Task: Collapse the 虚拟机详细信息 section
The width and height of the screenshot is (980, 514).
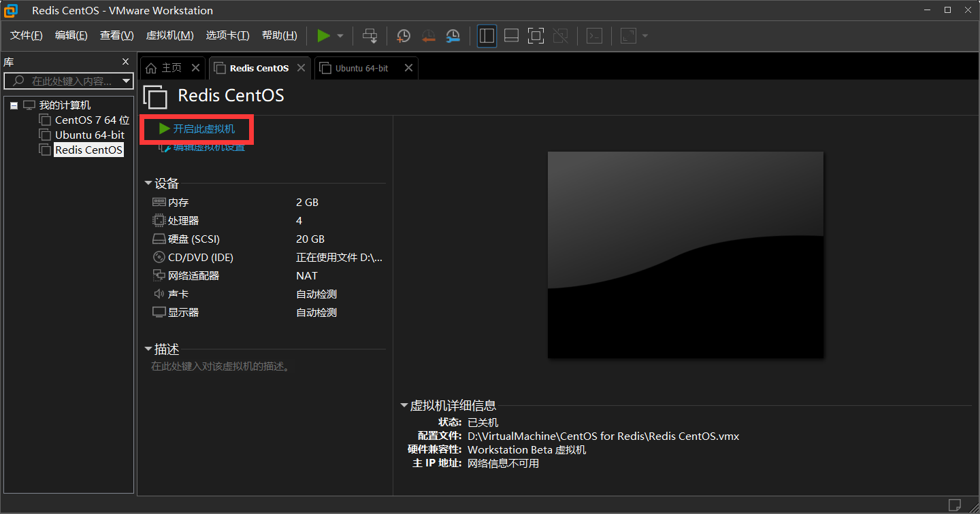Action: [x=404, y=405]
